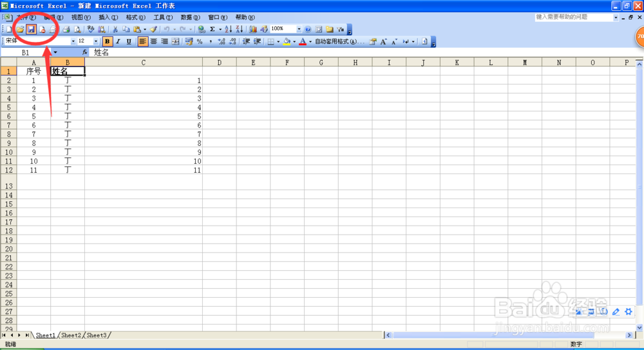Viewport: 644px width, 350px height.
Task: Open the Paste options dropdown arrow
Action: [144, 29]
